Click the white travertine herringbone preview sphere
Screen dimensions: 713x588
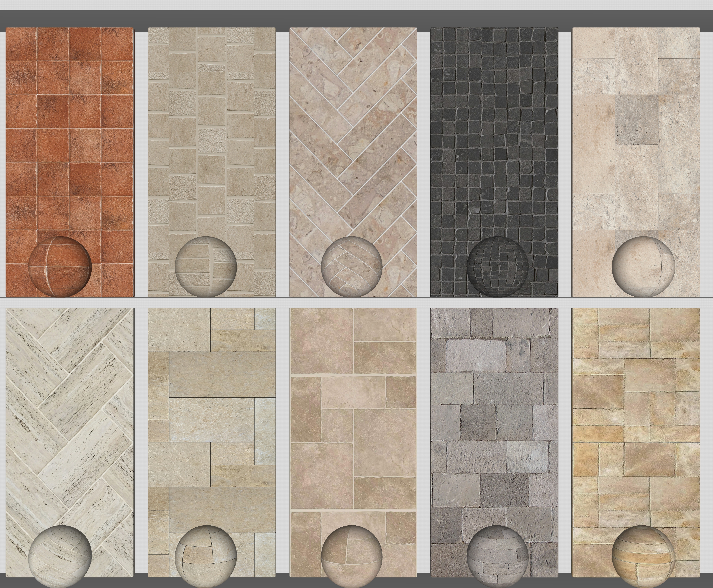60,556
